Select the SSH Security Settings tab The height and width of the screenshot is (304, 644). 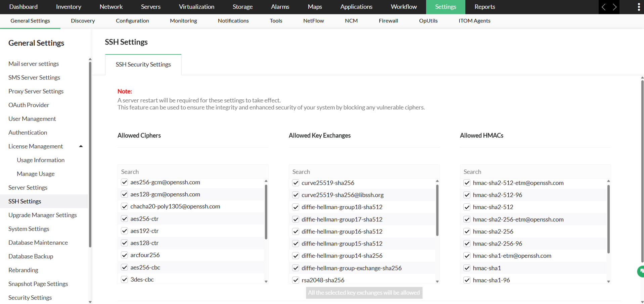[143, 64]
